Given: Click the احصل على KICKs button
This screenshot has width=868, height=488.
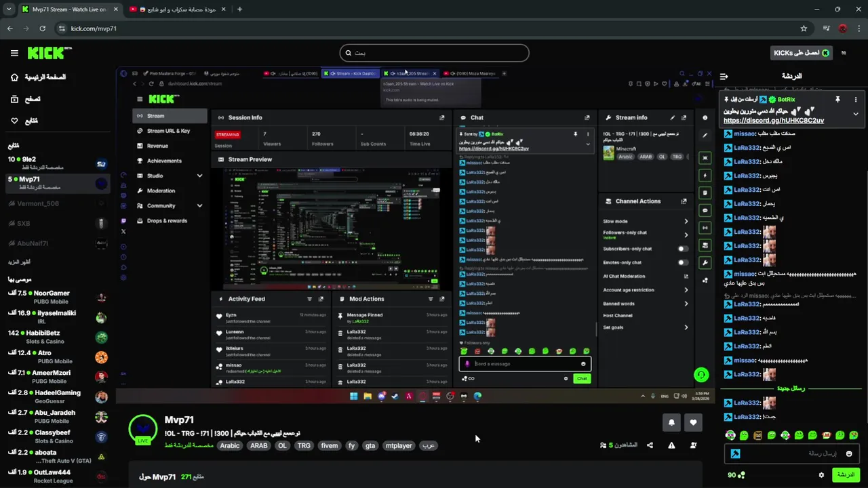Looking at the screenshot, I should click(x=802, y=53).
